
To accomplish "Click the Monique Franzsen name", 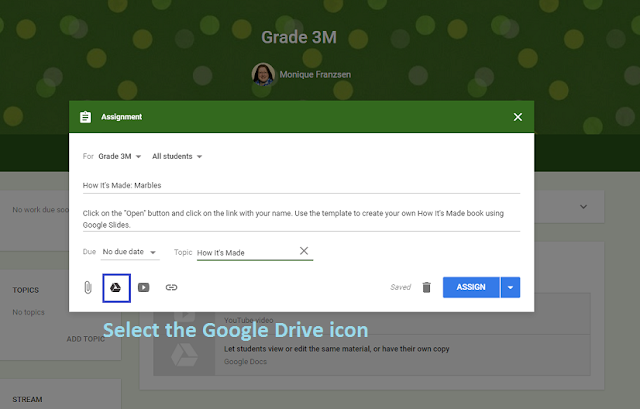I will 315,75.
